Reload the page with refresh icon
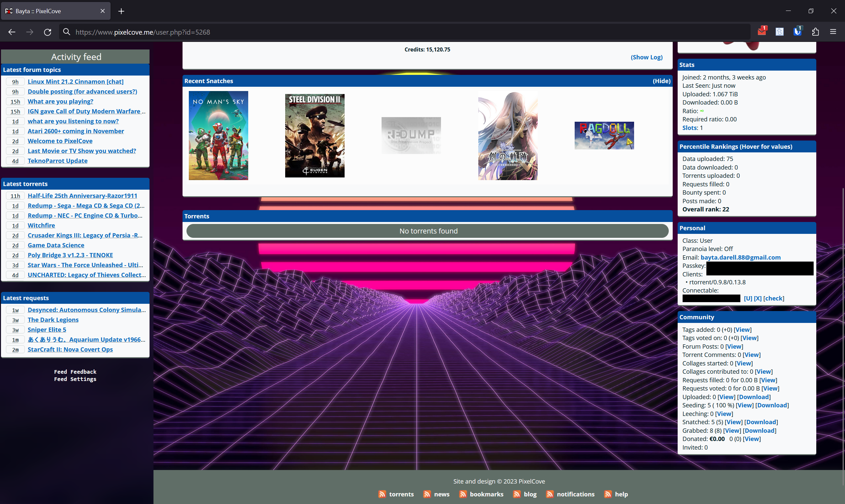The height and width of the screenshot is (504, 845). pyautogui.click(x=48, y=32)
